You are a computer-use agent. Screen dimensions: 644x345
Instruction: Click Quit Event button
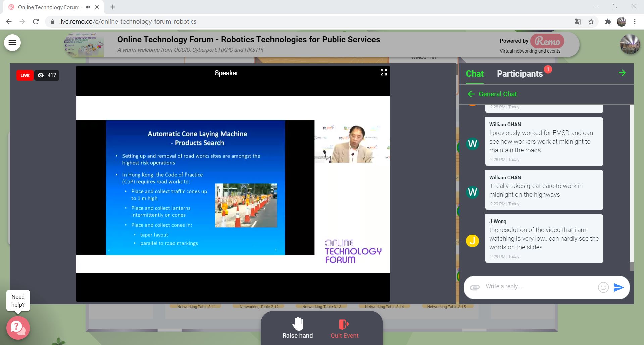(344, 329)
